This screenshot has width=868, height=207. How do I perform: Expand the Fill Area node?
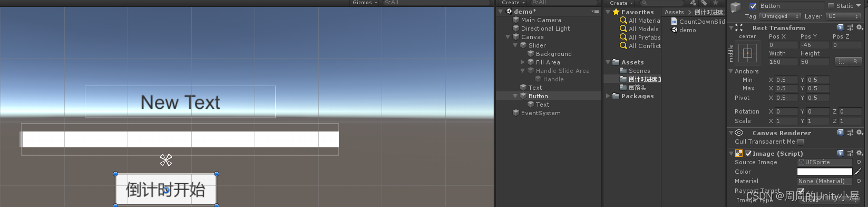pos(523,62)
